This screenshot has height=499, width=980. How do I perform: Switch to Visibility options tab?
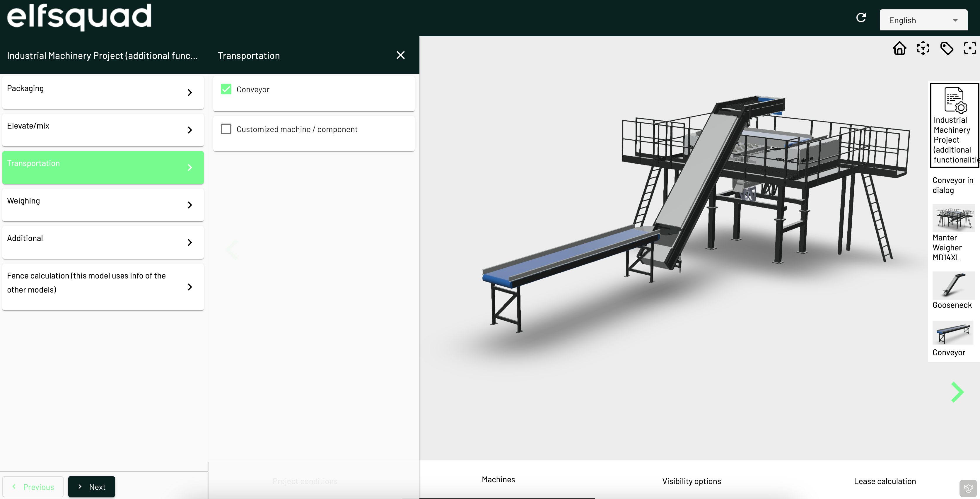tap(691, 481)
